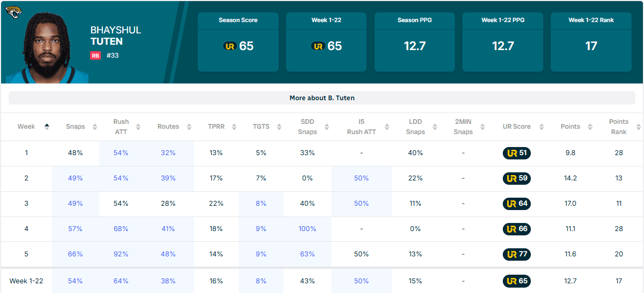Click 9.8 points value in Week 1
This screenshot has width=644, height=293.
(571, 153)
